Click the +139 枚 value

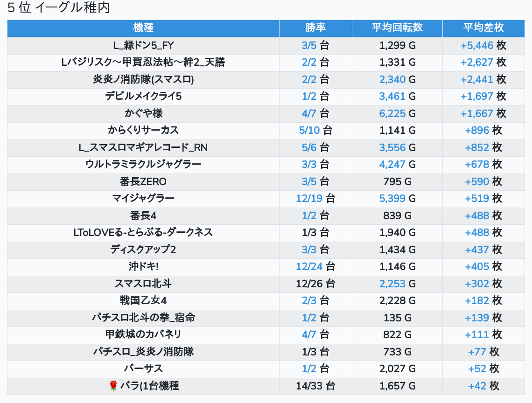(x=483, y=318)
